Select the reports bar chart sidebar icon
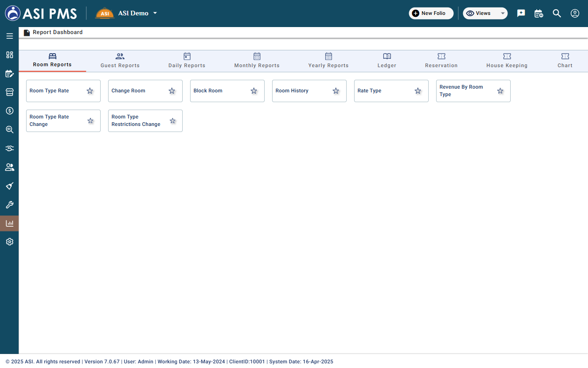 [x=9, y=223]
